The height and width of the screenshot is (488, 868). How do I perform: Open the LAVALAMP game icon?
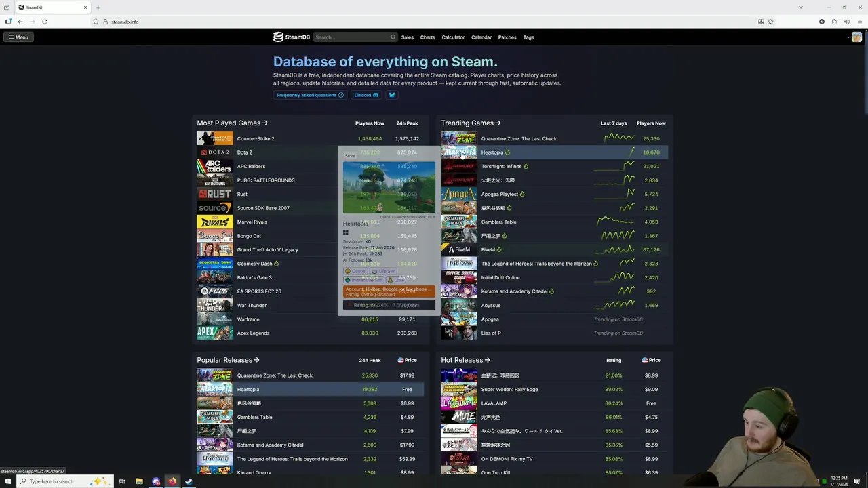(459, 403)
